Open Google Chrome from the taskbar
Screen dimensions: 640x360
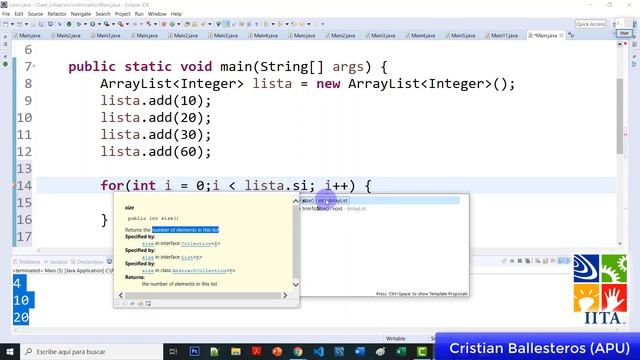[x=298, y=351]
